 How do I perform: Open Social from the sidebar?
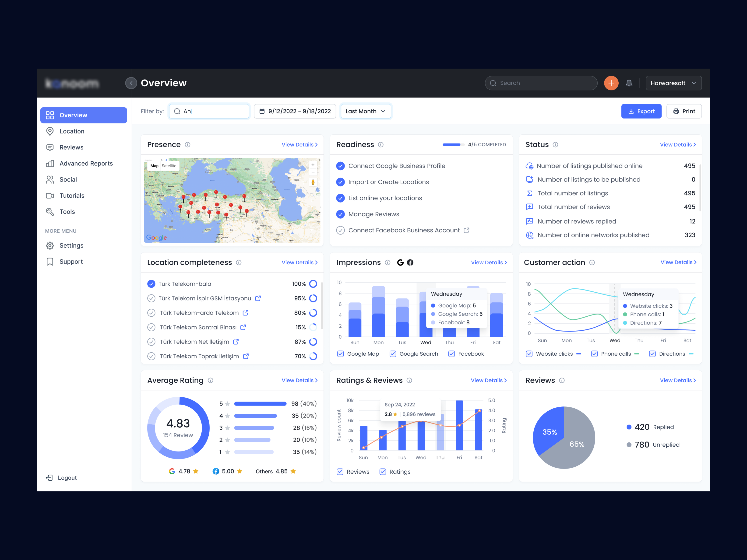click(x=68, y=180)
